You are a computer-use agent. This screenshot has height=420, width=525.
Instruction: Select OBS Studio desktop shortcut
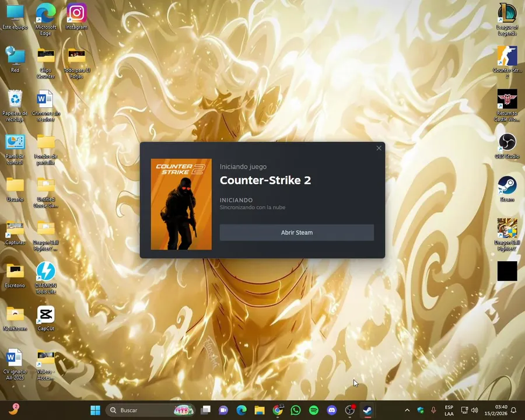click(x=507, y=146)
